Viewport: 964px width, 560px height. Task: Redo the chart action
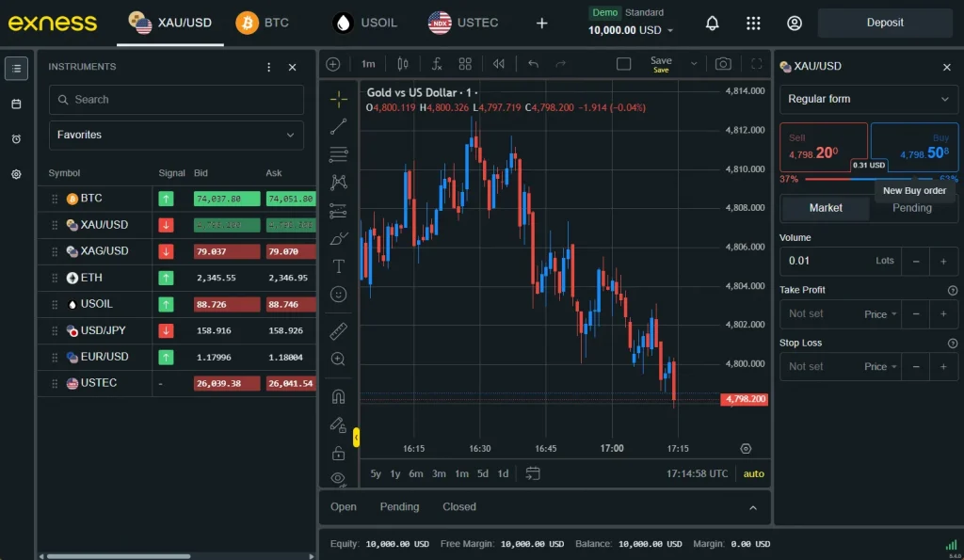561,64
